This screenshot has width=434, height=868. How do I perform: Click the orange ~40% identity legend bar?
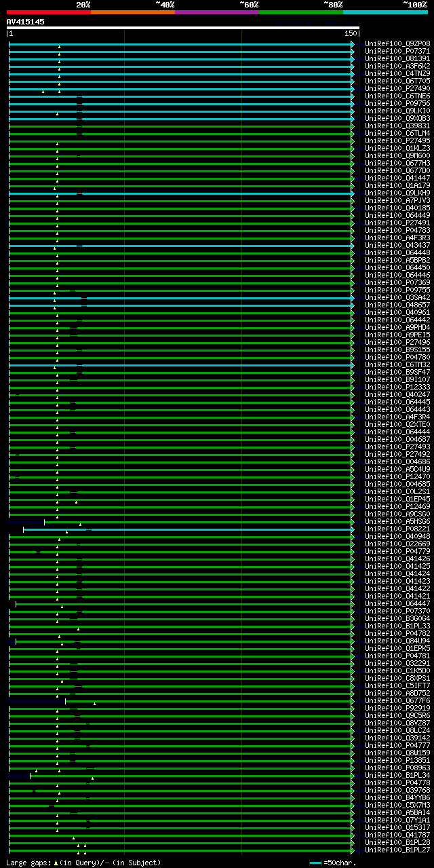pyautogui.click(x=132, y=12)
